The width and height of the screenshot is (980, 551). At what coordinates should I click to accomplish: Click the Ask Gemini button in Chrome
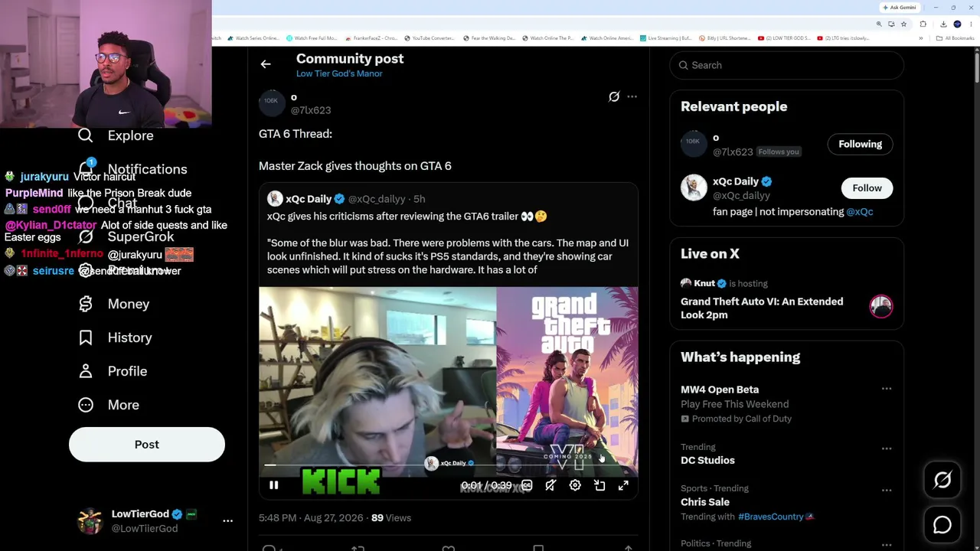pos(899,8)
